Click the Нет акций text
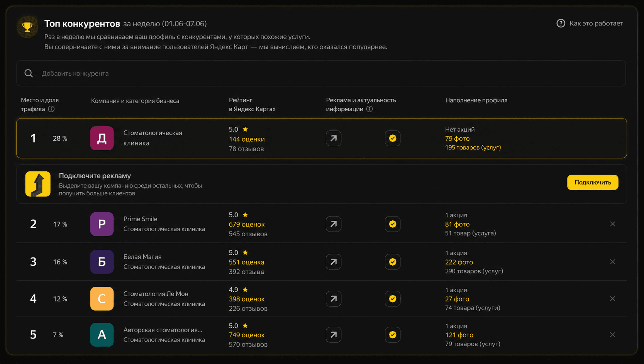Screen dimensions: 644x364 [x=460, y=130]
